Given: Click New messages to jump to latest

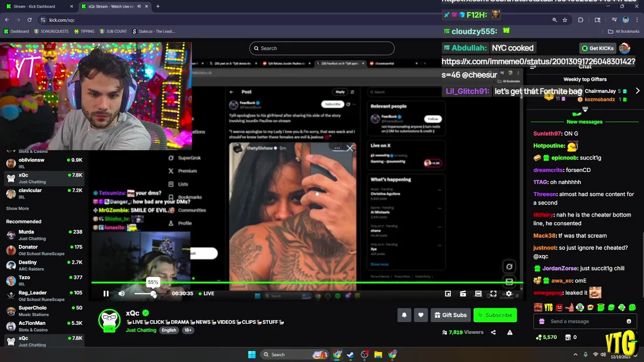Looking at the screenshot, I should tap(585, 122).
